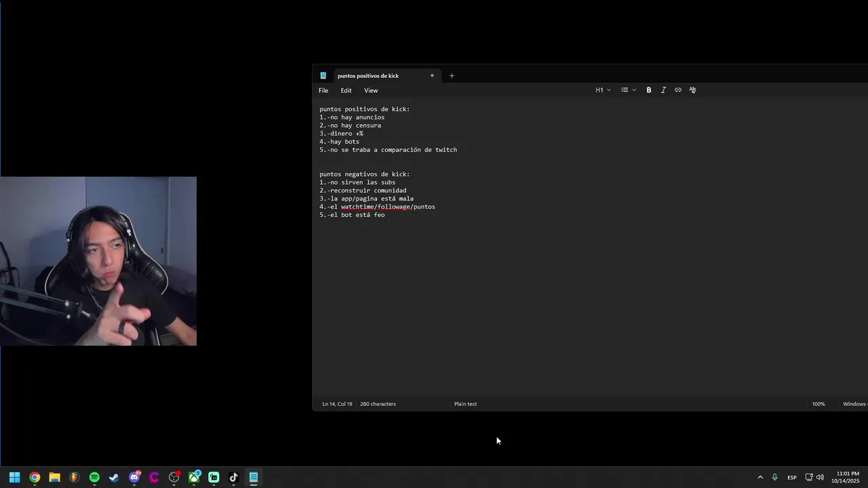Show hidden system tray icons
The image size is (868, 488).
point(760,477)
